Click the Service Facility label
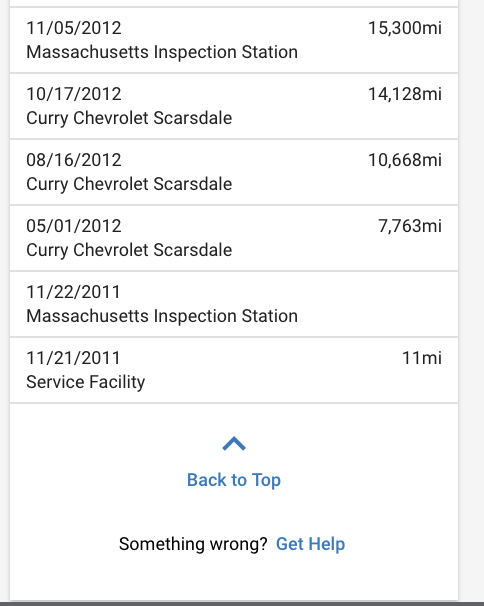The image size is (484, 606). [86, 382]
